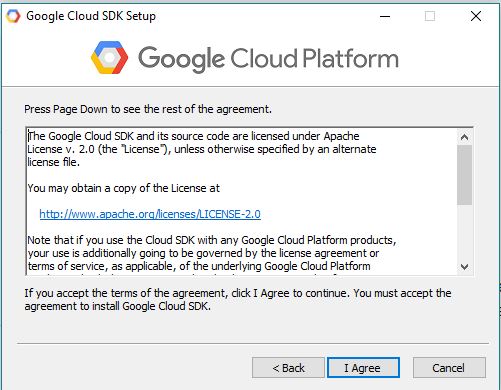
Task: Click the license agreement scrollbar thumb
Action: pyautogui.click(x=464, y=175)
